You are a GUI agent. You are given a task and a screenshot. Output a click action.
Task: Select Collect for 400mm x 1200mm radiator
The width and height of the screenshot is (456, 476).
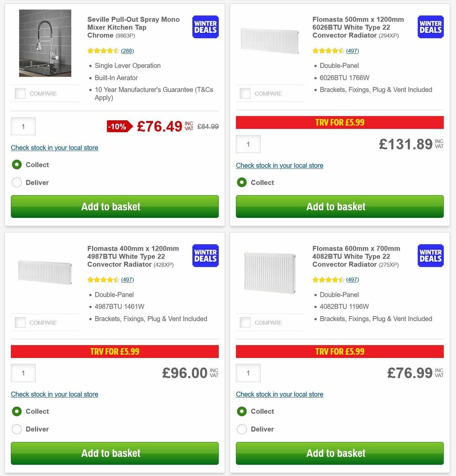tap(17, 411)
